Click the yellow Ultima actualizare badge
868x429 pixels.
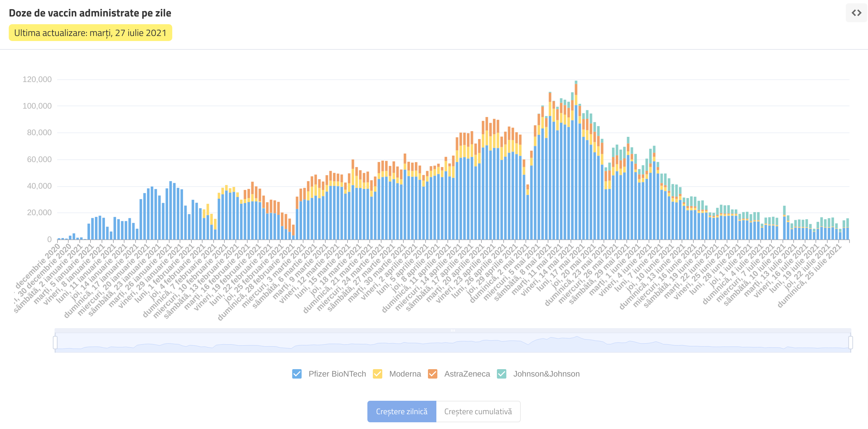(90, 33)
